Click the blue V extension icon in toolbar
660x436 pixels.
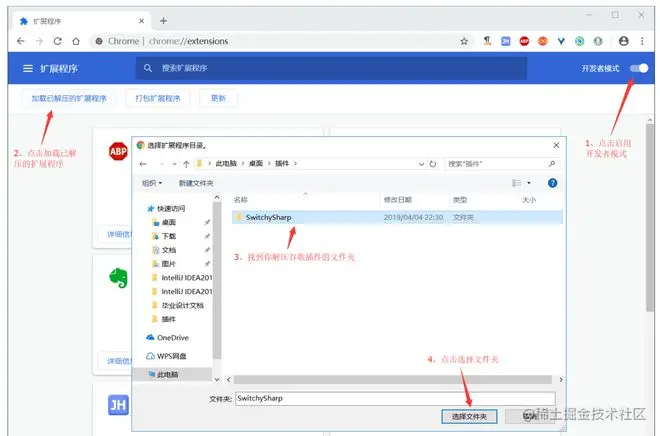pyautogui.click(x=561, y=41)
